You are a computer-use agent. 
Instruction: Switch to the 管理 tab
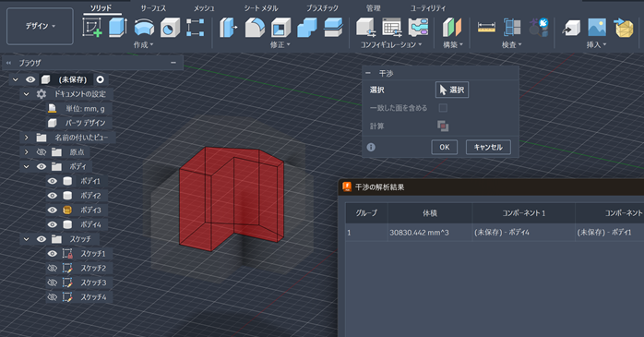(374, 8)
